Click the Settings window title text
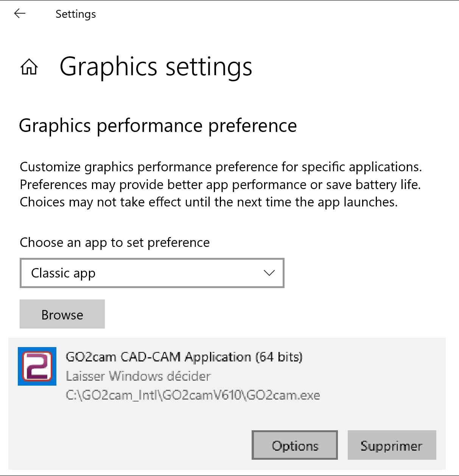The width and height of the screenshot is (459, 476). click(76, 14)
